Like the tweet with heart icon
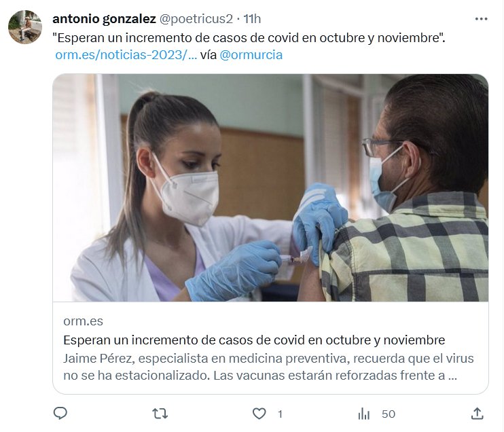This screenshot has width=504, height=432. click(x=259, y=414)
